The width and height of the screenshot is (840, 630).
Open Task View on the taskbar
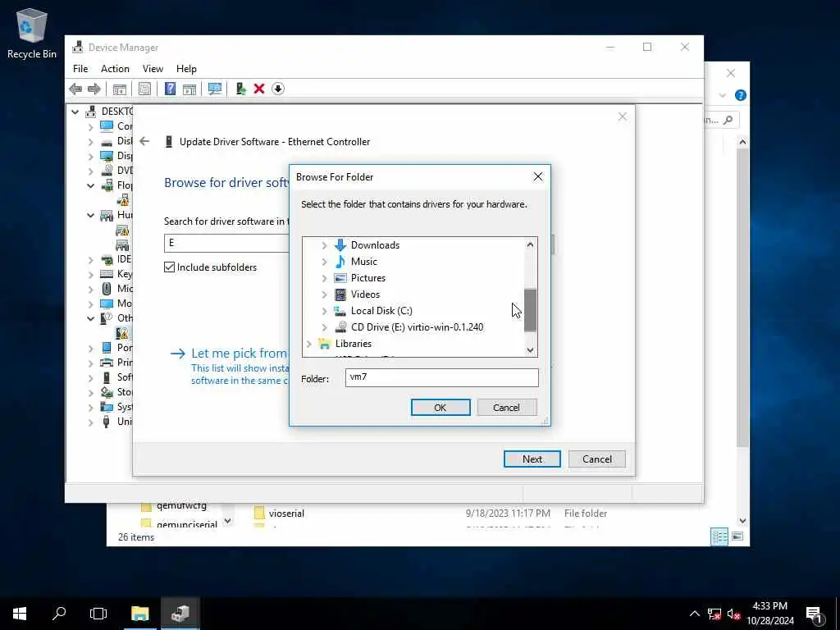[98, 614]
